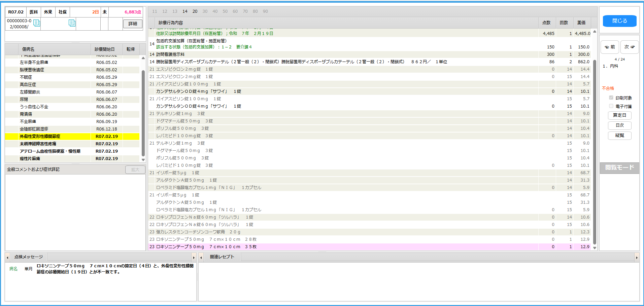Toggle the 印刷対象 checkbox
Image resolution: width=644 pixels, height=306 pixels.
point(611,98)
